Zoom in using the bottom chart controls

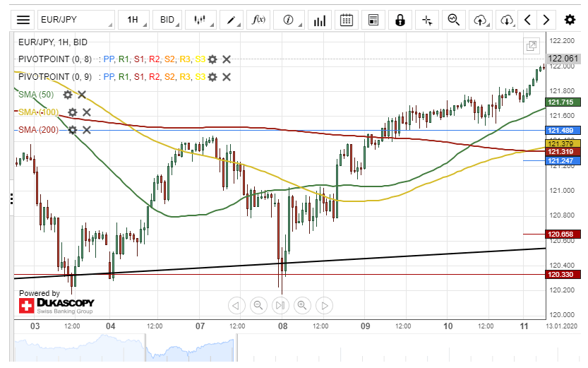[302, 305]
